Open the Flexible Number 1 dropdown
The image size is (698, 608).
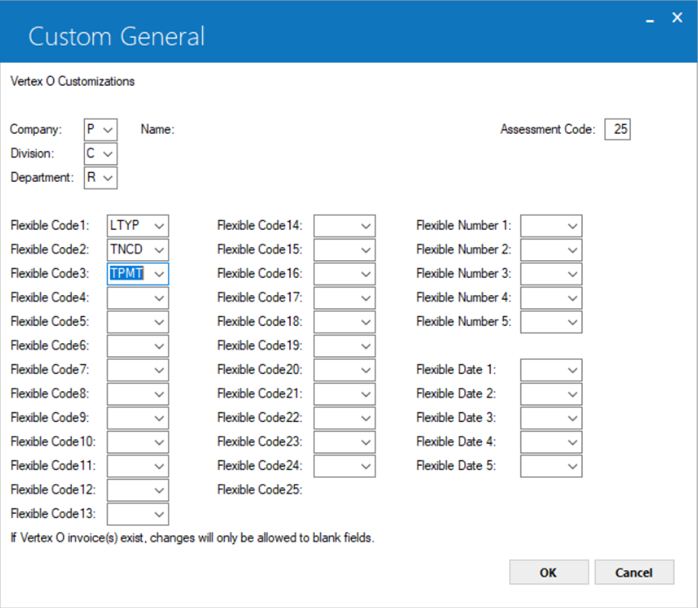click(551, 226)
